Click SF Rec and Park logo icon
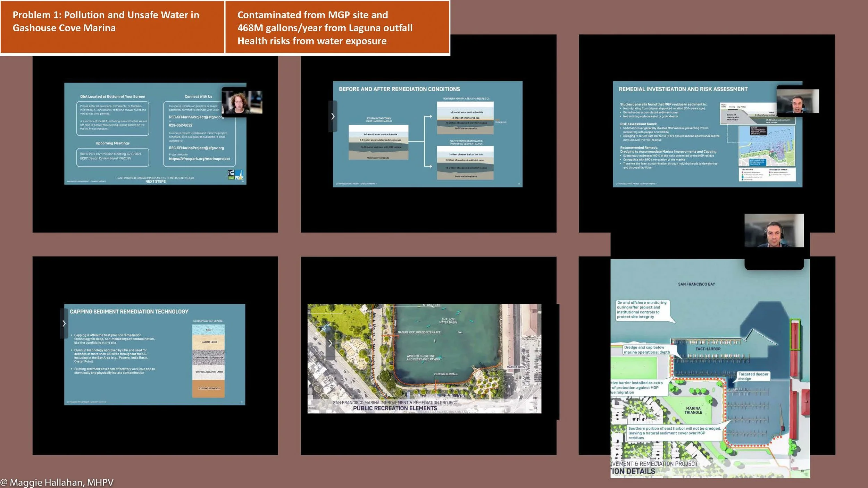The width and height of the screenshot is (868, 488). (x=231, y=174)
